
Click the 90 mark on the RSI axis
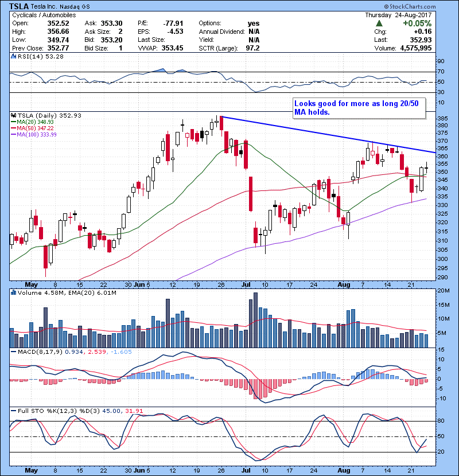coord(441,61)
